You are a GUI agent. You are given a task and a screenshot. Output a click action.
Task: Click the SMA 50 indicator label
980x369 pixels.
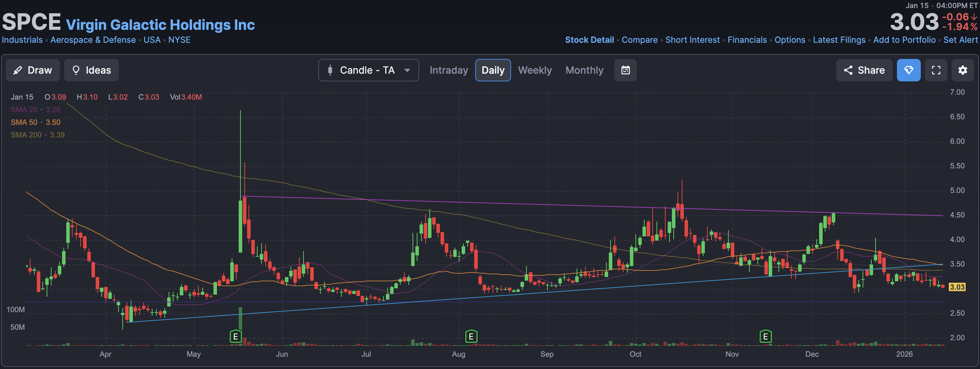(24, 122)
